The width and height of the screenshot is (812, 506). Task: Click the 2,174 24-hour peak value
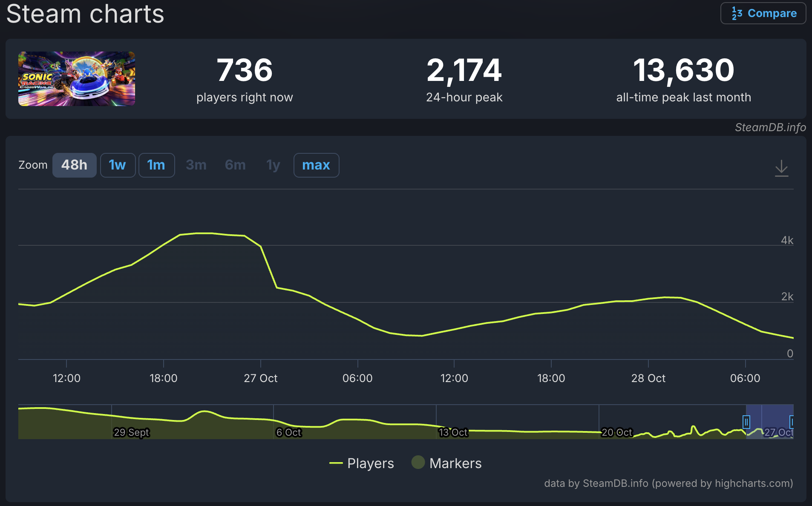coord(464,70)
